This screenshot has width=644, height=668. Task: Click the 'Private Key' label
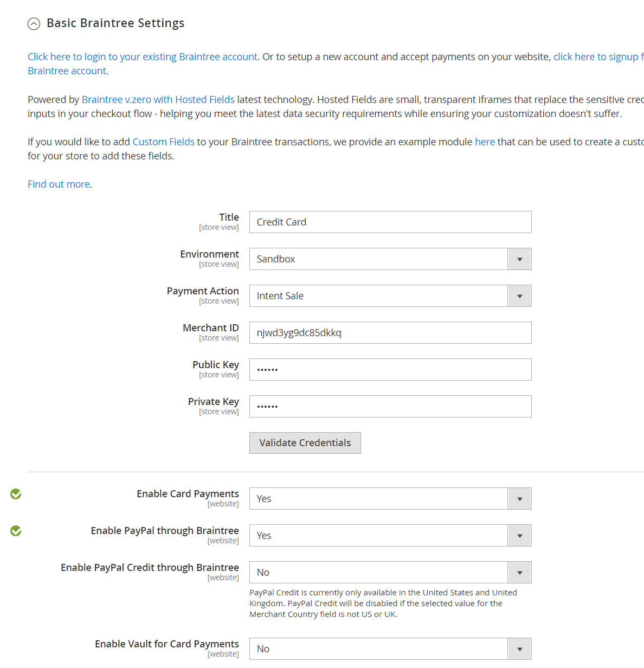click(214, 402)
